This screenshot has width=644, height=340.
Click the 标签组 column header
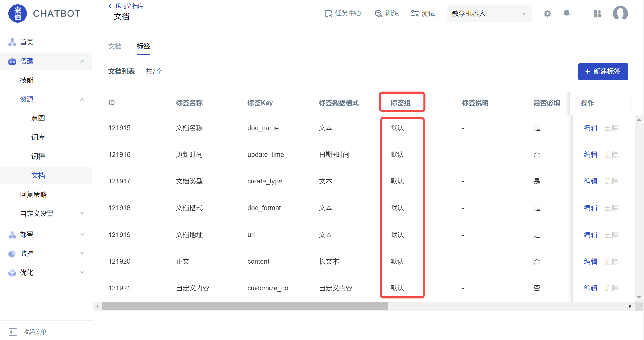pyautogui.click(x=400, y=103)
